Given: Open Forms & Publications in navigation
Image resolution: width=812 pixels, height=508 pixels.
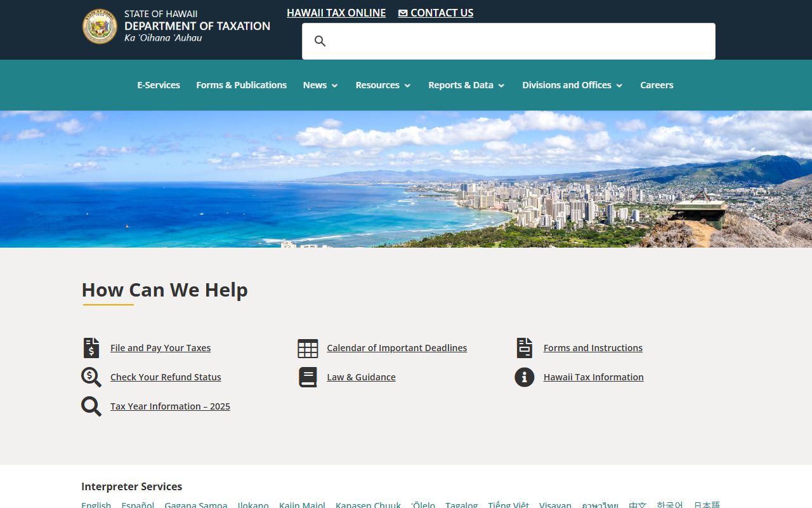Looking at the screenshot, I should point(242,85).
